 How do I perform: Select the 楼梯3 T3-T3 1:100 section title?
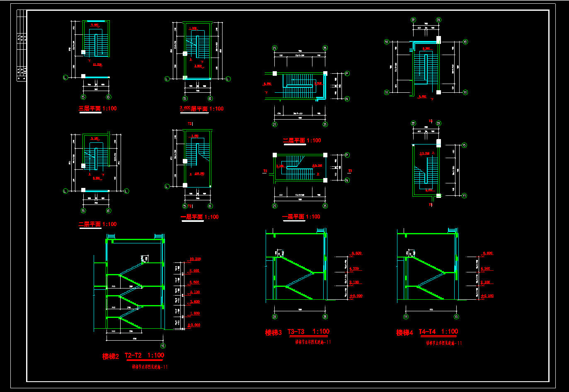coord(297,332)
